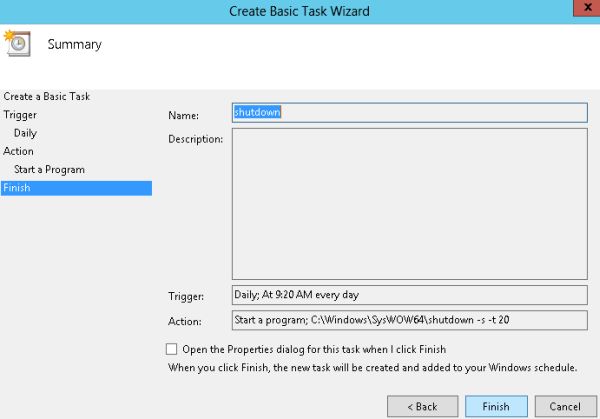
Task: Click the Name field containing shutdown
Action: coord(408,113)
